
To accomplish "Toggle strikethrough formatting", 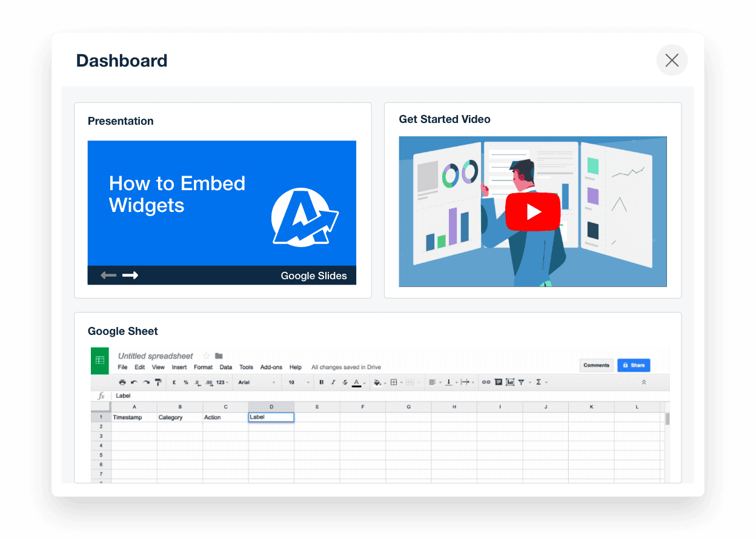I will [x=343, y=382].
